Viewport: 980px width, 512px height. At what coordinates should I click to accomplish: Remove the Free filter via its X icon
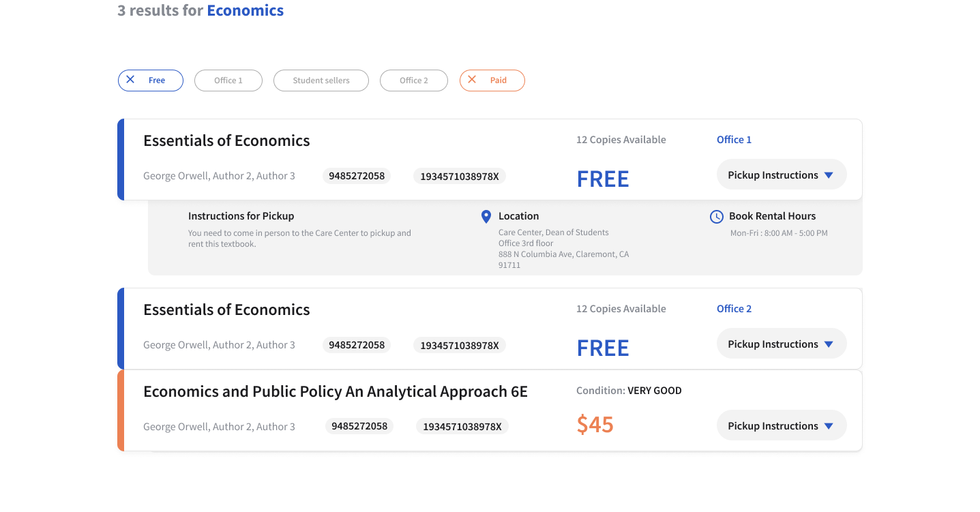pos(130,80)
